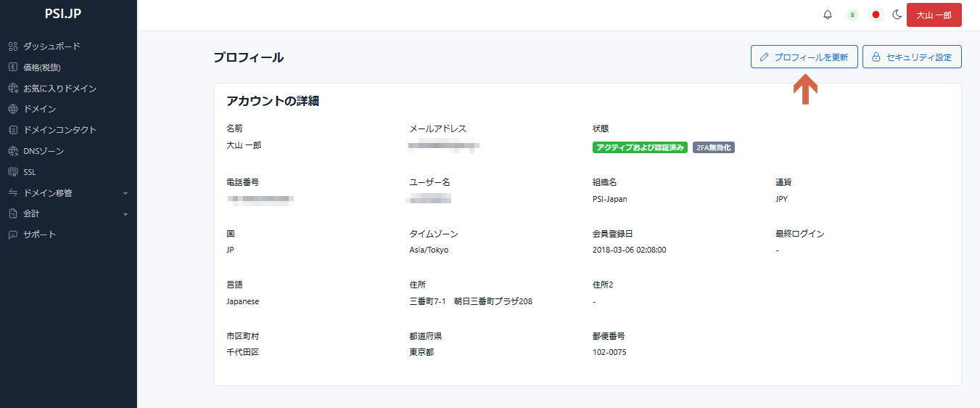This screenshot has width=980, height=408.
Task: Click the 2FA無効化 badge
Action: coord(714,147)
